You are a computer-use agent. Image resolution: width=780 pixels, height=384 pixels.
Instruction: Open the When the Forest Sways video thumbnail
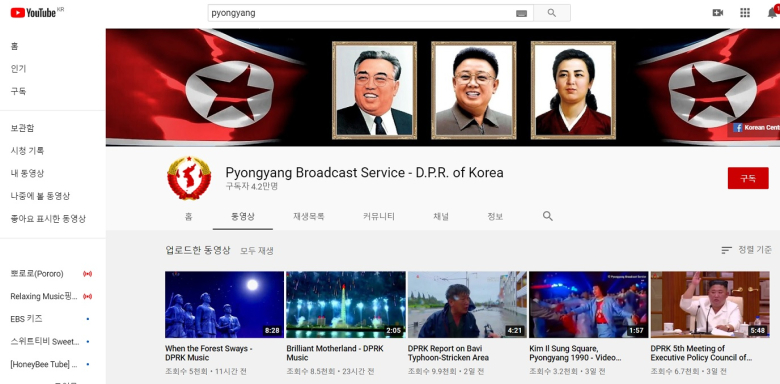point(224,304)
